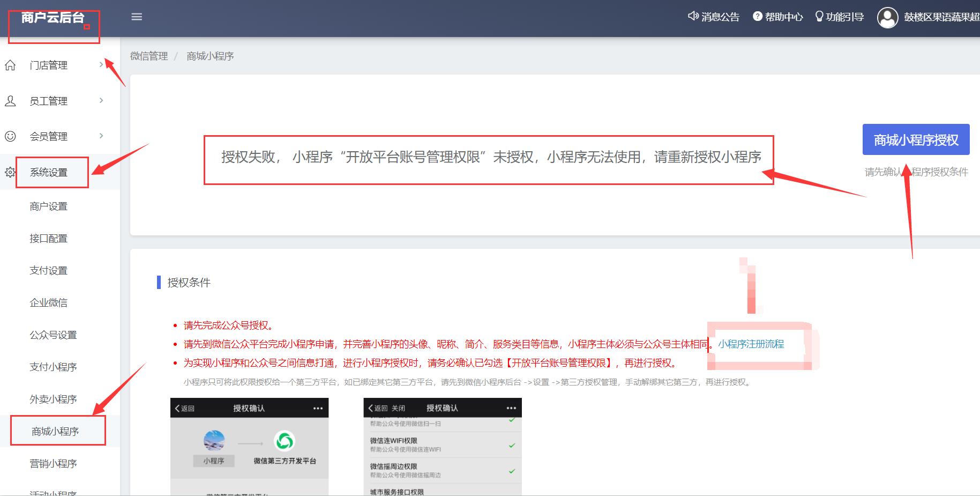Open the 小程序注册流程 link

click(751, 344)
